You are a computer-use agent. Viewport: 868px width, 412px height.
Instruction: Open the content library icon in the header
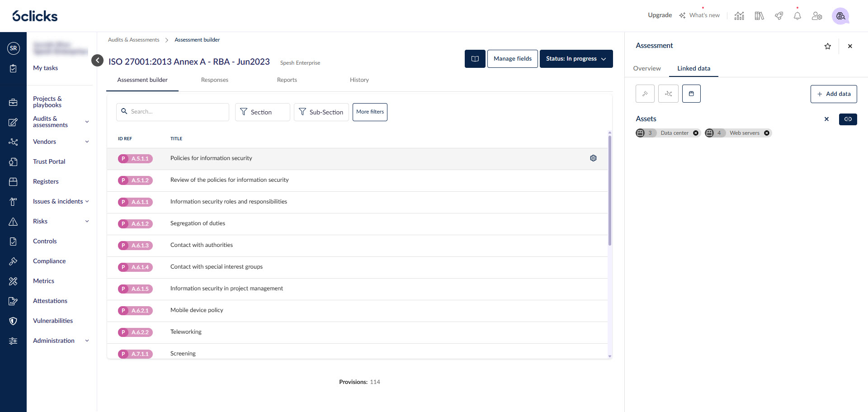click(759, 15)
